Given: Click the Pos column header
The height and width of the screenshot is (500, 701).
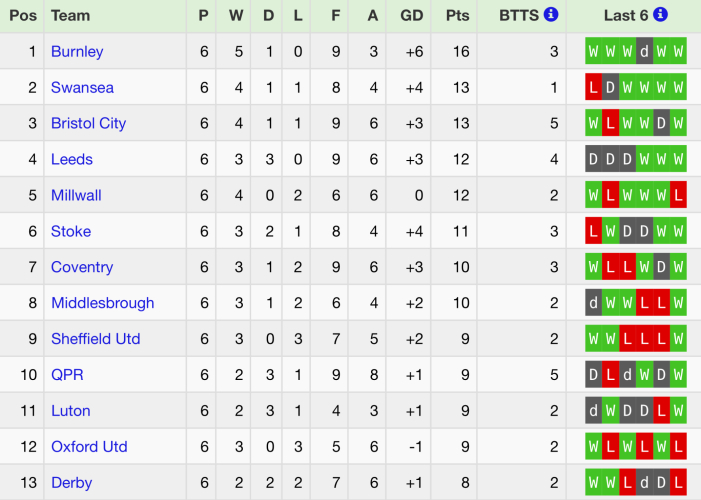Looking at the screenshot, I should click(x=23, y=15).
